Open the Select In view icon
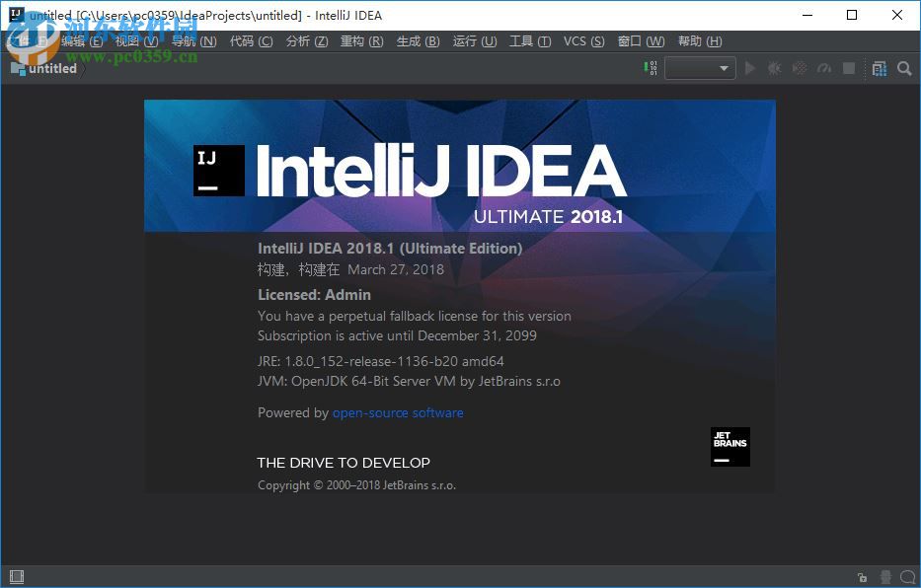Image resolution: width=921 pixels, height=588 pixels. tap(880, 68)
